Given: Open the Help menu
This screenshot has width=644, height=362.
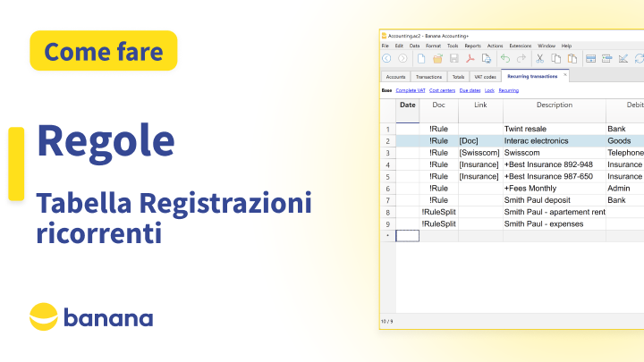Looking at the screenshot, I should (x=566, y=46).
